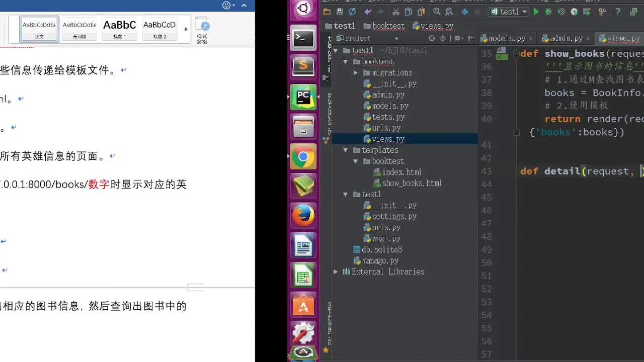Click the Forward navigation arrow icon
644x362 pixels.
click(x=477, y=12)
